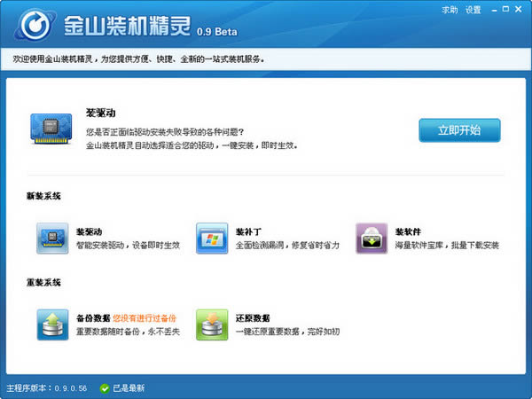Click the 已是最新 status text
Image resolution: width=532 pixels, height=399 pixels.
pos(129,388)
